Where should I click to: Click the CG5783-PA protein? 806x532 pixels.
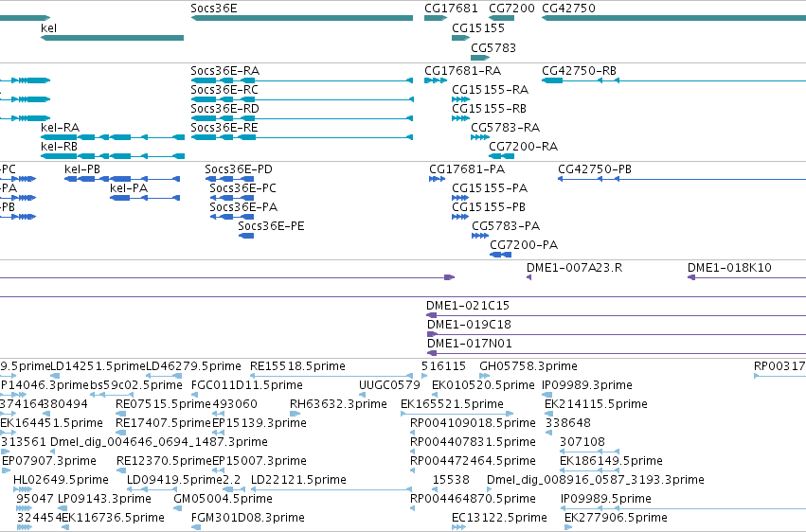[x=480, y=236]
